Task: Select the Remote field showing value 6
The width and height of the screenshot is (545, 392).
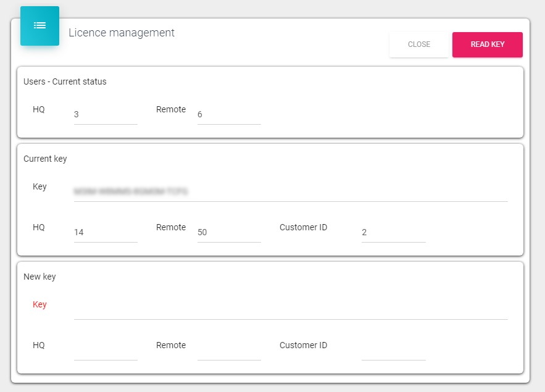Action: (228, 115)
